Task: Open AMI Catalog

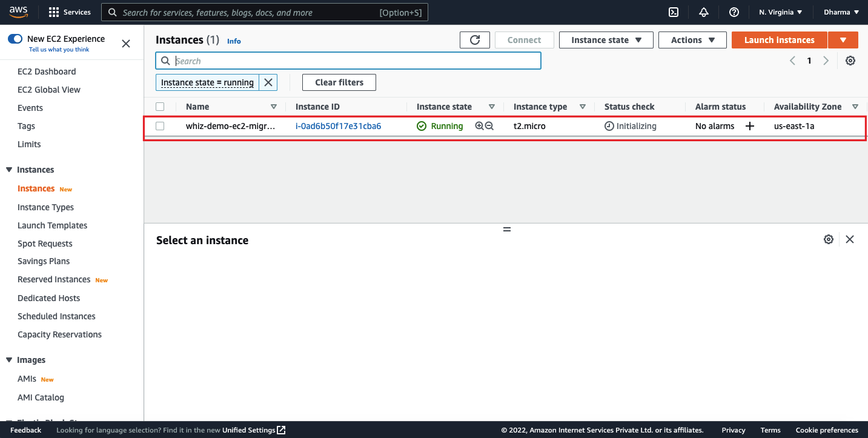Action: point(41,397)
